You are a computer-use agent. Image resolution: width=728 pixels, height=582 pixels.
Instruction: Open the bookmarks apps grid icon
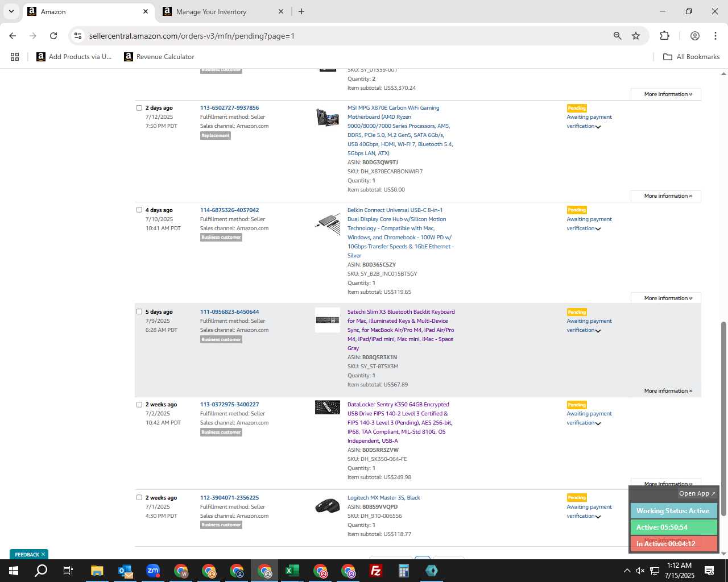[15, 57]
